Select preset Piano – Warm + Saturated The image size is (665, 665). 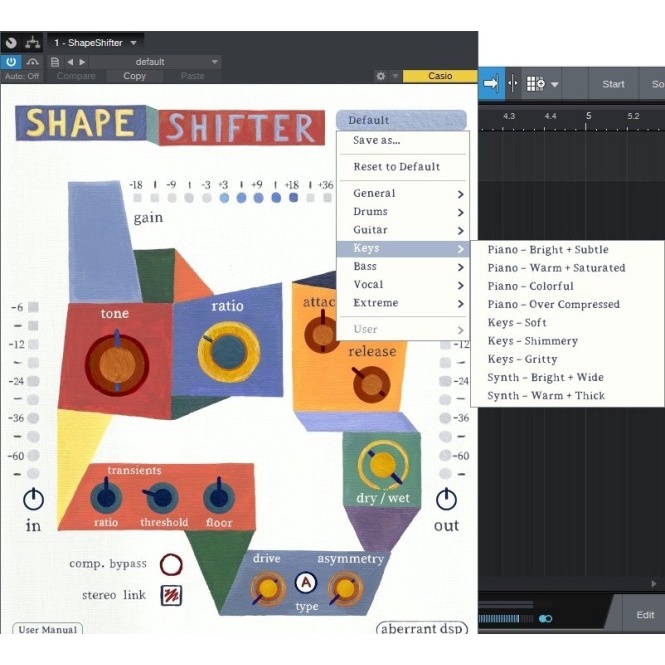click(567, 268)
